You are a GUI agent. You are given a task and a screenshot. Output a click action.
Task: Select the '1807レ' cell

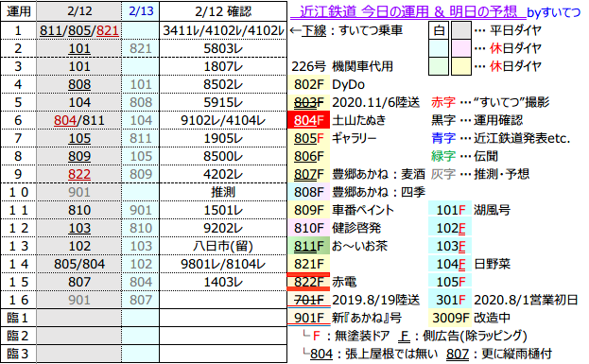pyautogui.click(x=223, y=66)
